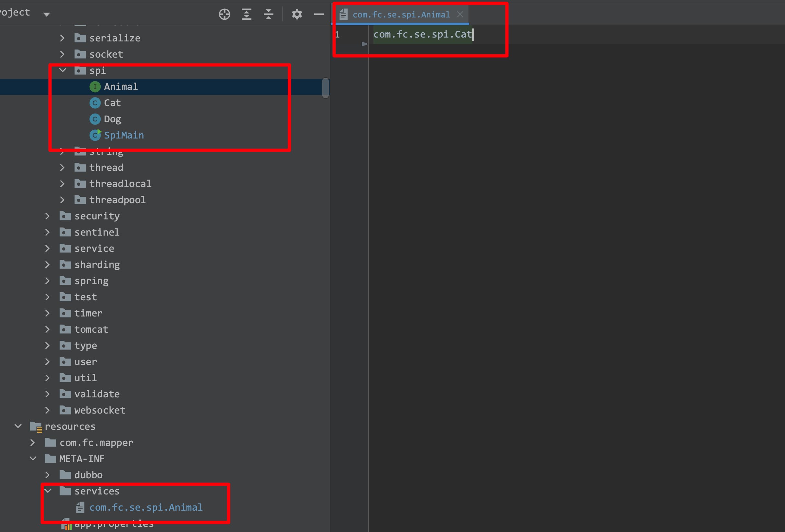The width and height of the screenshot is (785, 532).
Task: Select the com.fc.se.spi.Animal editor tab
Action: 401,15
